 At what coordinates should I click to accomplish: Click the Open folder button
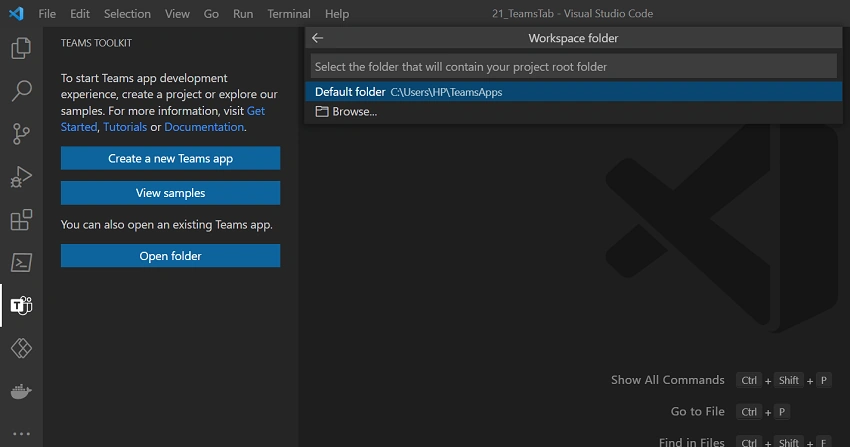pyautogui.click(x=170, y=256)
